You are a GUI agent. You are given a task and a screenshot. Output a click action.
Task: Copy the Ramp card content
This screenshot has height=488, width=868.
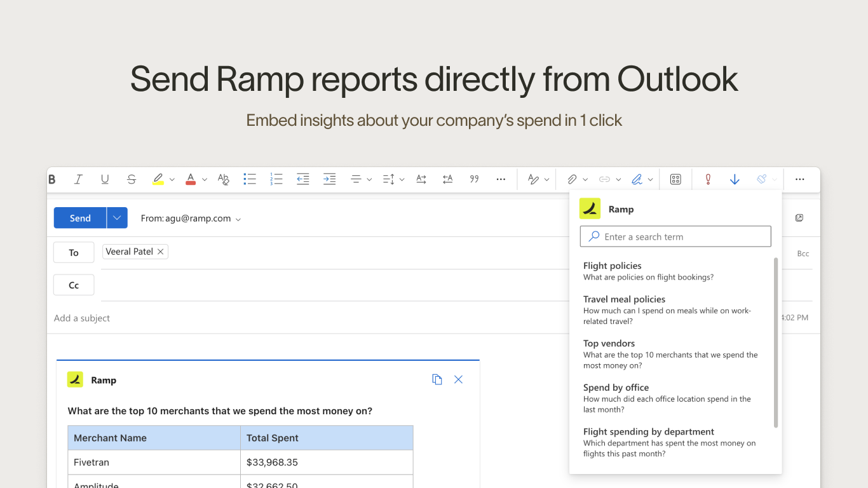click(x=437, y=379)
